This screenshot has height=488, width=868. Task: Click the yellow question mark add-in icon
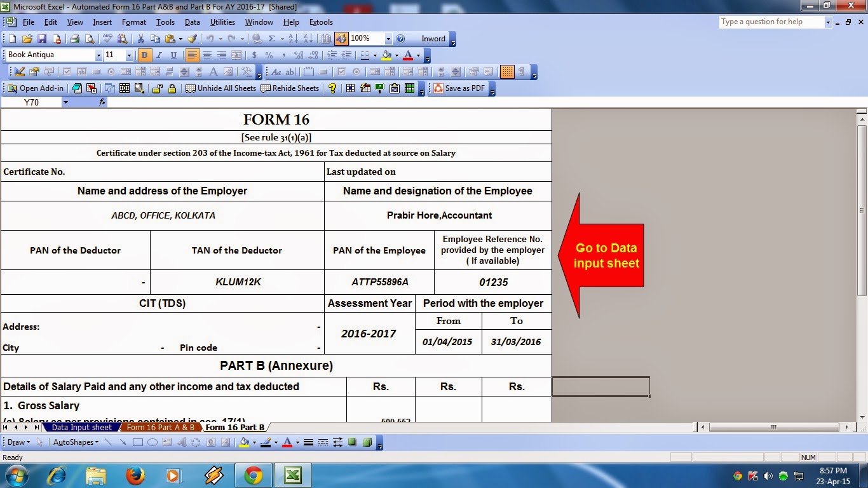(x=332, y=88)
